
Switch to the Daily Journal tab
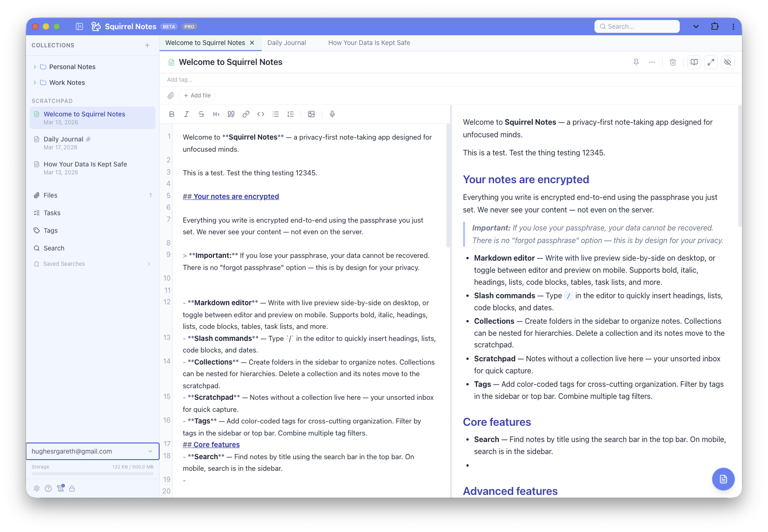(286, 43)
